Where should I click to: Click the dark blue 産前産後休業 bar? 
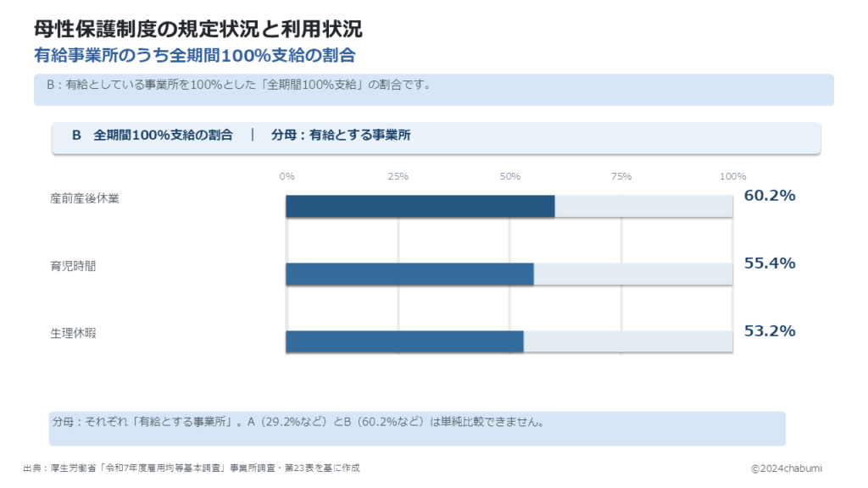(x=420, y=206)
